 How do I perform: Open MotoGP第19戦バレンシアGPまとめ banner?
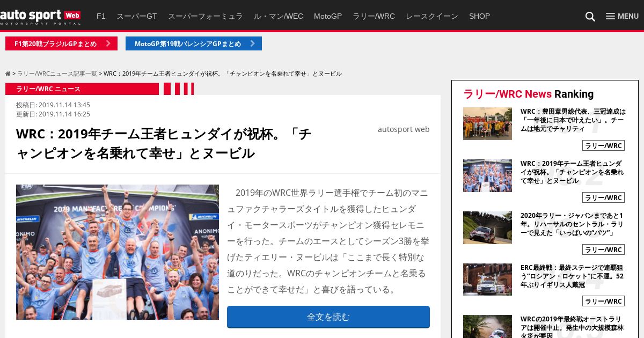click(194, 43)
